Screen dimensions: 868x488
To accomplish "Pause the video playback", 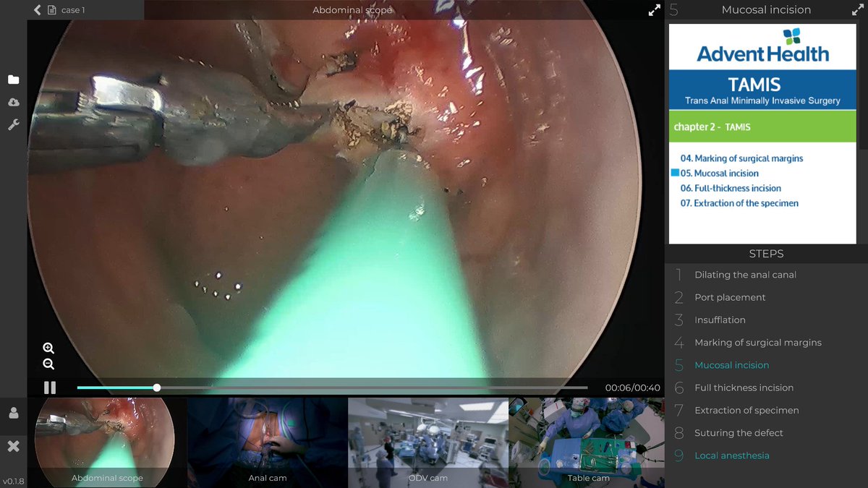I will pos(50,388).
